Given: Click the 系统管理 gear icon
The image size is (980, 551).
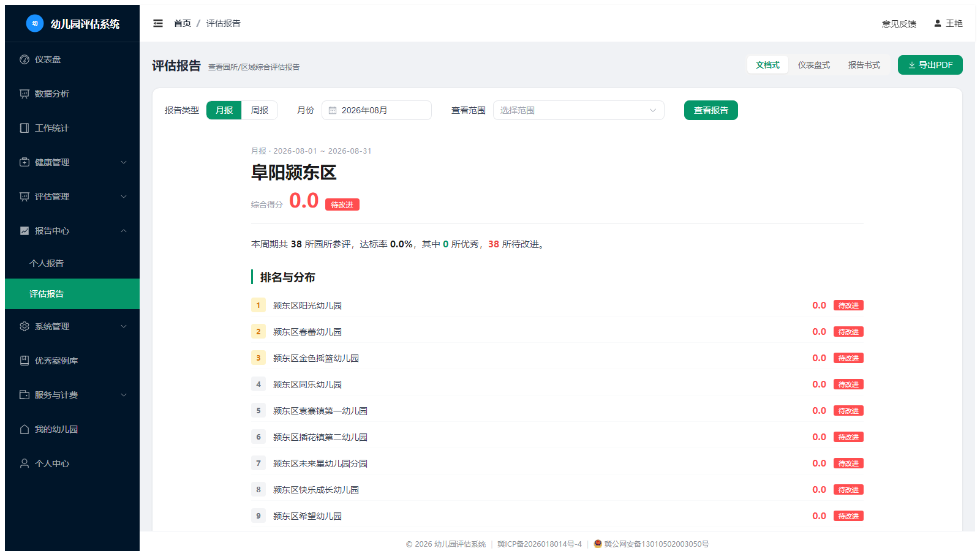Looking at the screenshot, I should [24, 326].
